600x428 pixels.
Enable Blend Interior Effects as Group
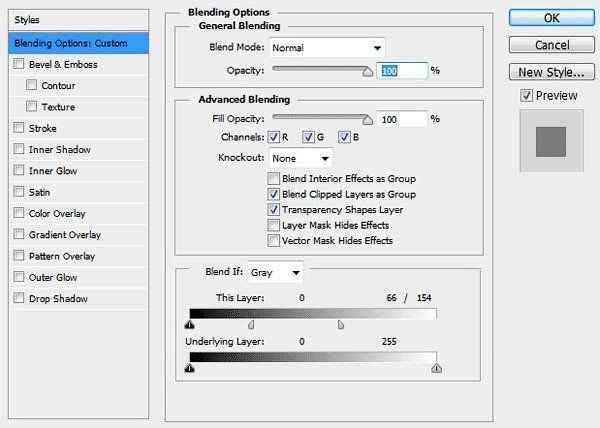[x=274, y=179]
